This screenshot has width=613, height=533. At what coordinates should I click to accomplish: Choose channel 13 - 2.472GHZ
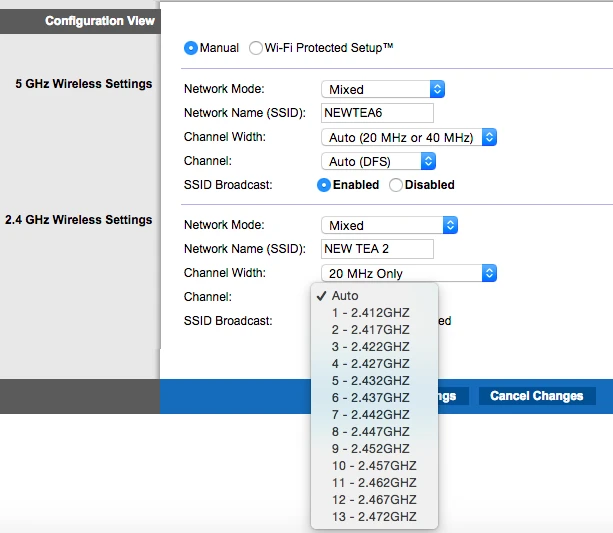click(374, 517)
